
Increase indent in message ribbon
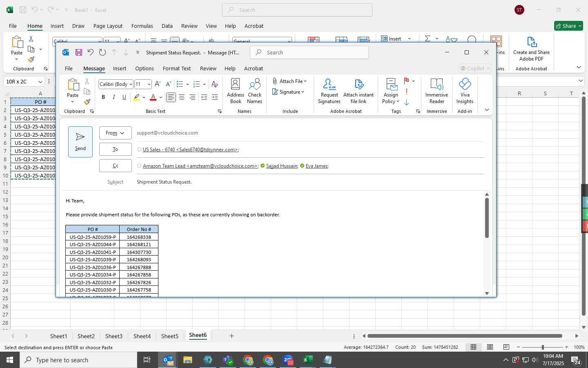pyautogui.click(x=215, y=97)
